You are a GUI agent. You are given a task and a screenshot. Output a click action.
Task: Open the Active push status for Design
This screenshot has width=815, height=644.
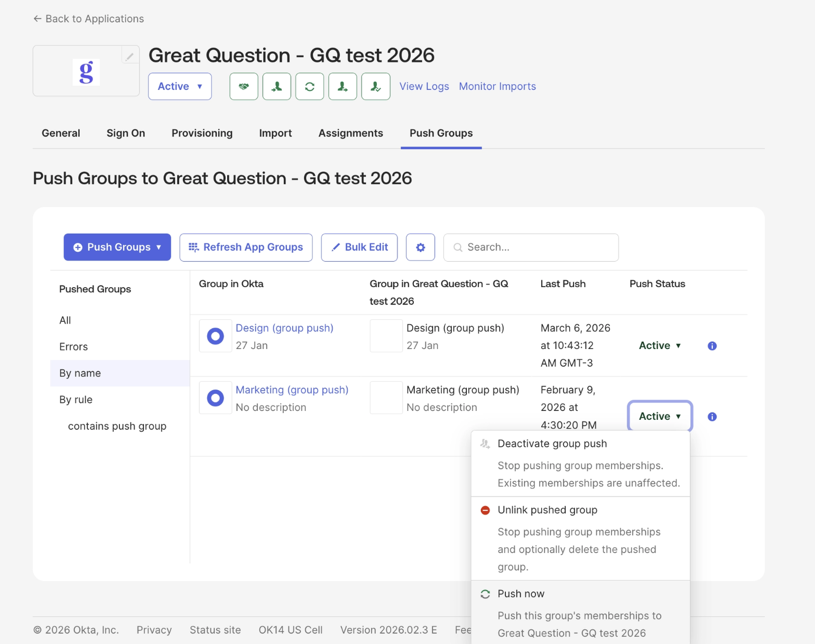(660, 346)
